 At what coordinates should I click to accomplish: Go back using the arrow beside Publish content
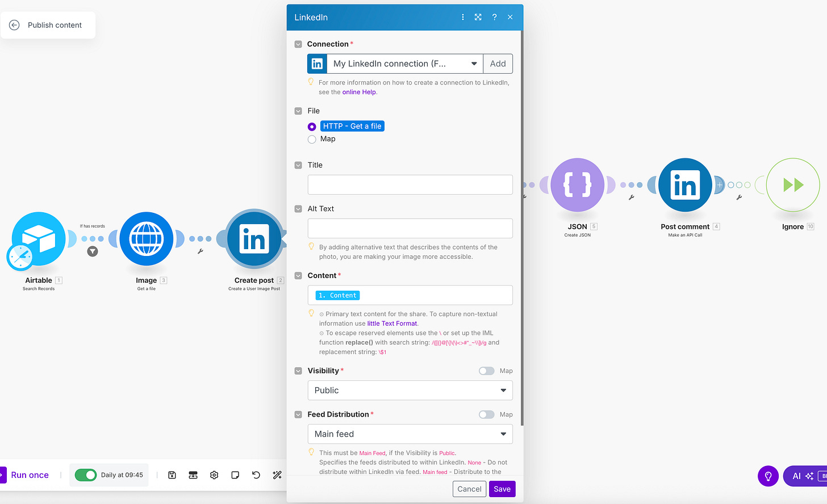[x=15, y=25]
